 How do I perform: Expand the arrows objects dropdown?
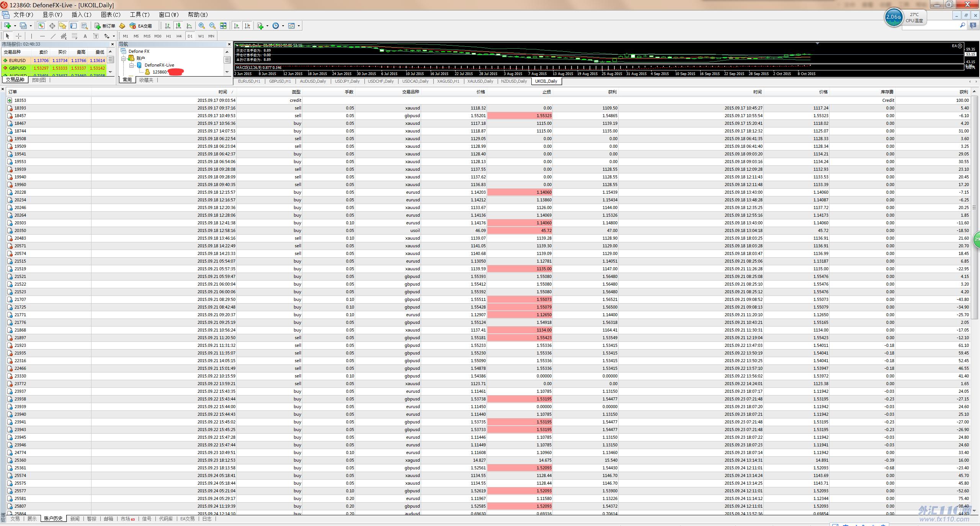(114, 36)
